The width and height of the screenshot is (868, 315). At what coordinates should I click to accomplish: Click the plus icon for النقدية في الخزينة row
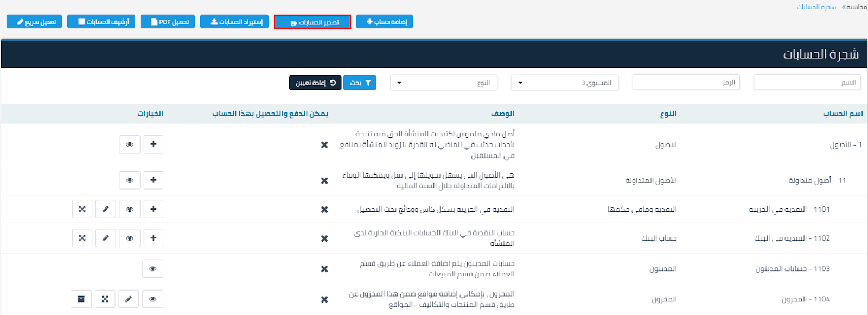click(x=154, y=209)
